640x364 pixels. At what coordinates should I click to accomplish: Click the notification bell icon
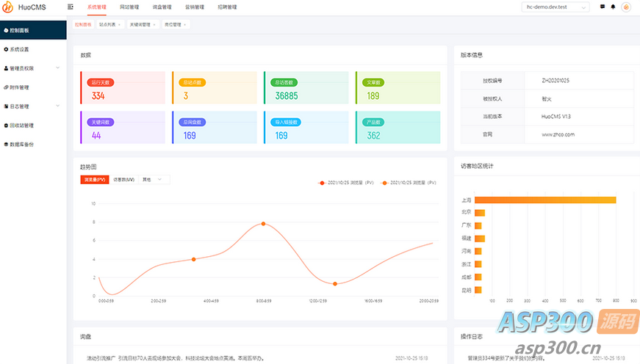(614, 7)
